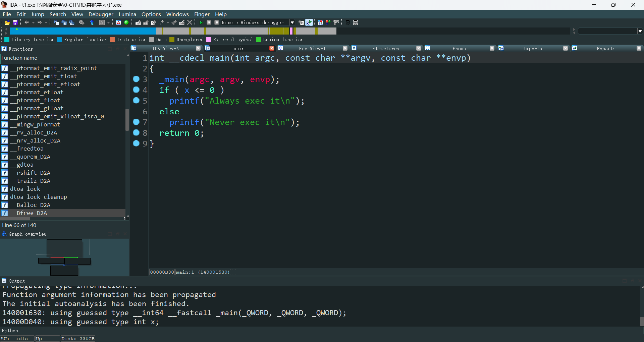The height and width of the screenshot is (342, 644).
Task: Select the dtoa_lock_cleanup function
Action: click(x=38, y=197)
